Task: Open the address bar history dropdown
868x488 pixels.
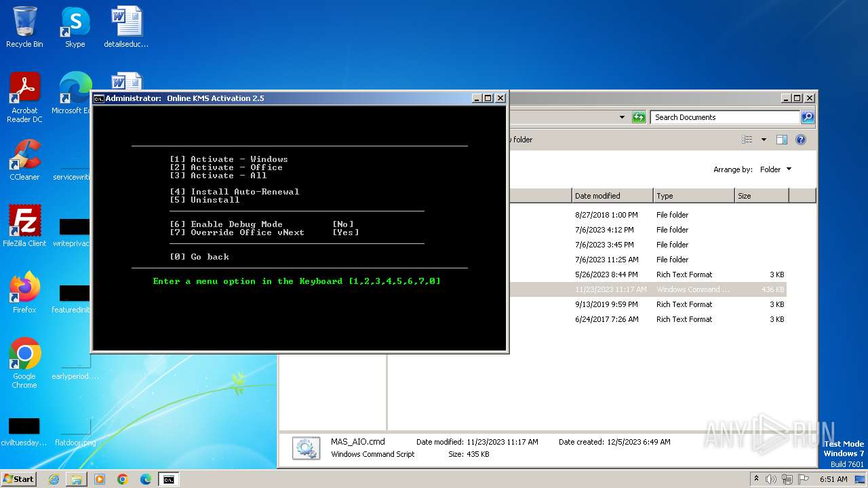Action: tap(622, 117)
